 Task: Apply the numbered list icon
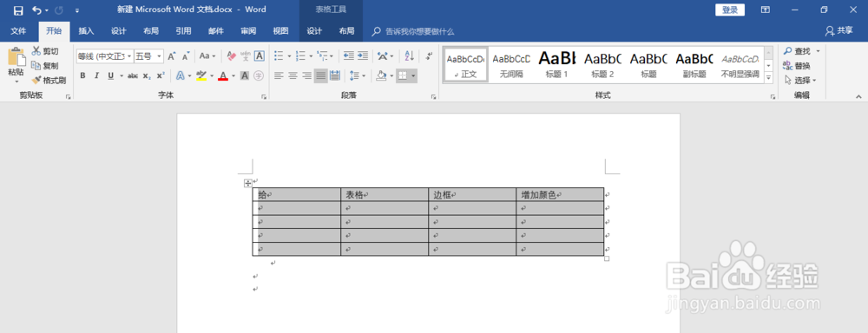[x=300, y=55]
